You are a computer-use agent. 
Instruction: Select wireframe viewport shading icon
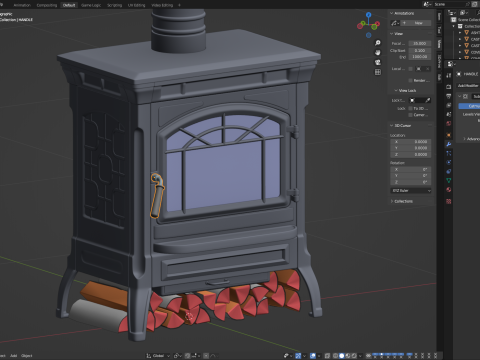click(x=335, y=356)
